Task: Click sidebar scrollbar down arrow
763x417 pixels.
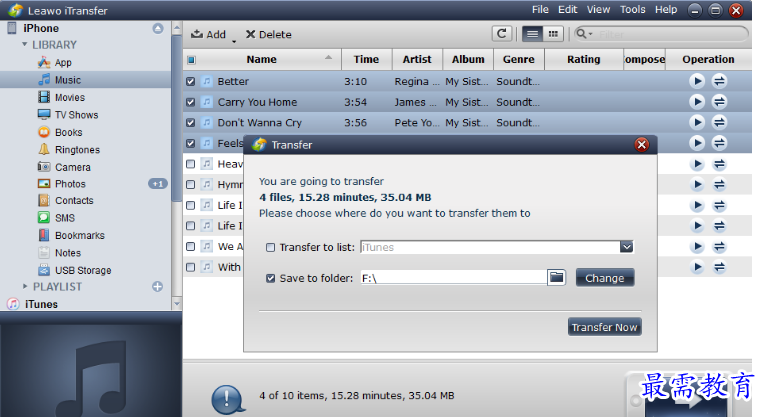Action: click(176, 303)
